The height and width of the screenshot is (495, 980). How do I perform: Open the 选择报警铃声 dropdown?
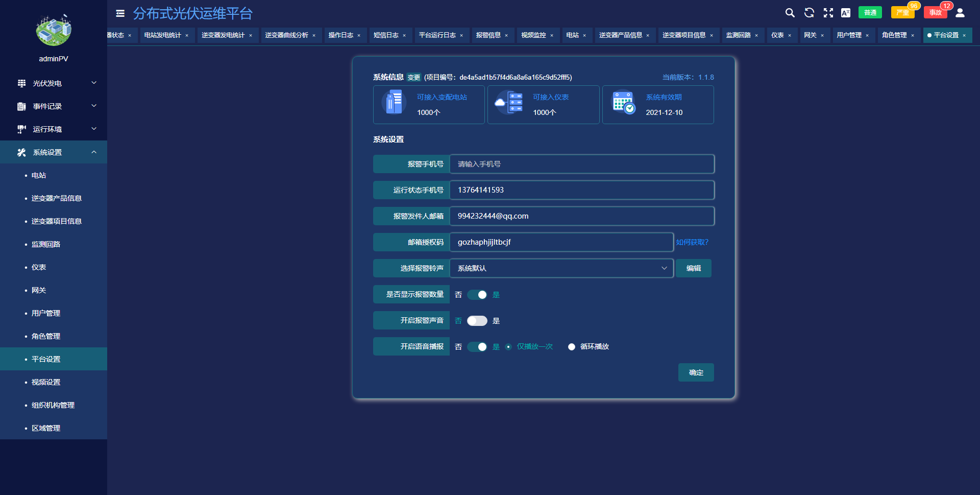(x=561, y=268)
